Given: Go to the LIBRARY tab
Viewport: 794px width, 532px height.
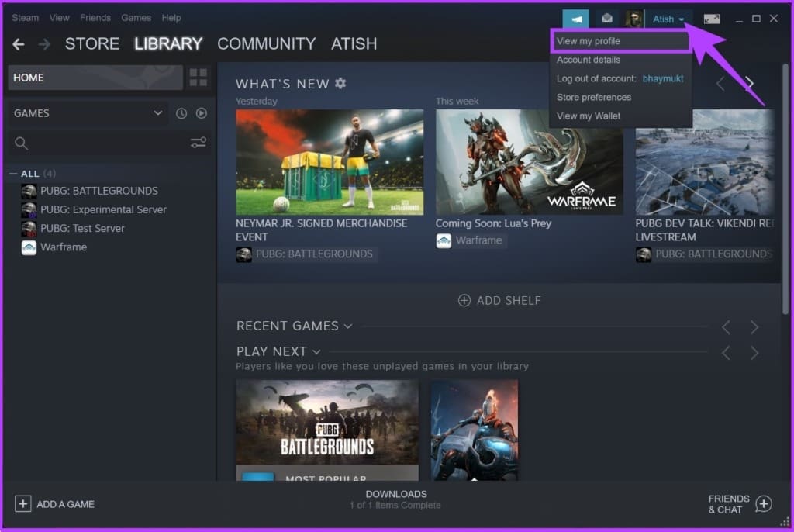Looking at the screenshot, I should tap(168, 44).
